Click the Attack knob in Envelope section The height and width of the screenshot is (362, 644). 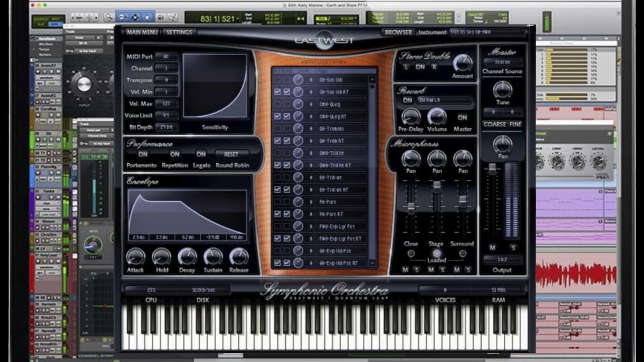[x=135, y=257]
